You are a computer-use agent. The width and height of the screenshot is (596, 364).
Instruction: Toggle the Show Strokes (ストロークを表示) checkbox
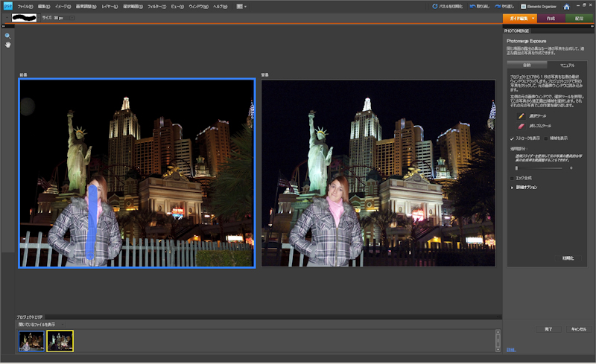click(x=512, y=138)
